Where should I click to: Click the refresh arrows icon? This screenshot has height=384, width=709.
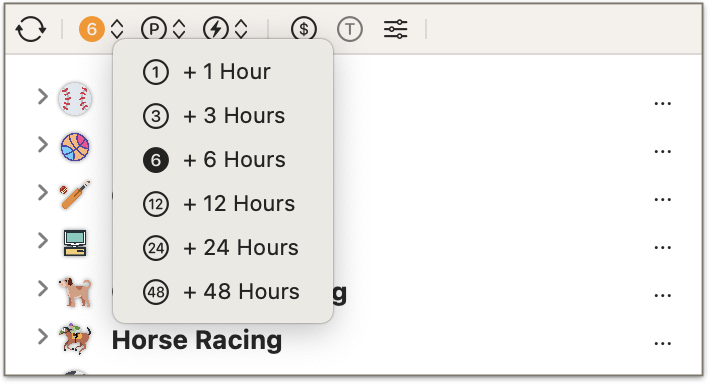point(31,29)
